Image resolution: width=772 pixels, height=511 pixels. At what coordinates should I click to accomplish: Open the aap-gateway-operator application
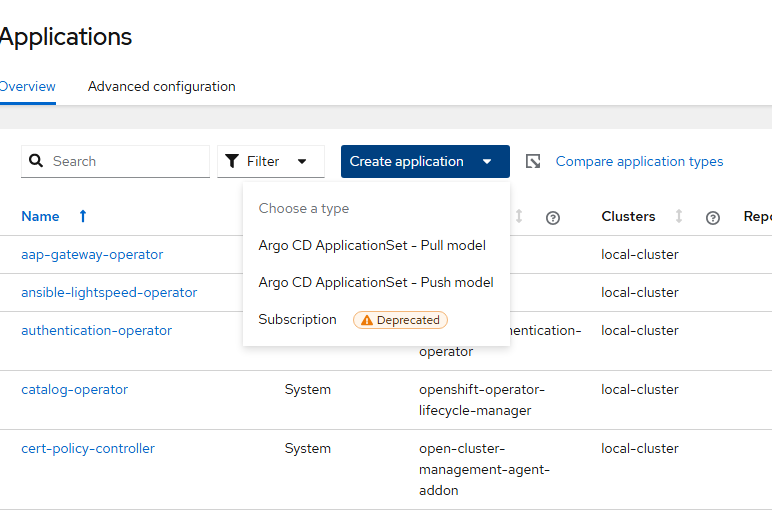[x=92, y=254]
